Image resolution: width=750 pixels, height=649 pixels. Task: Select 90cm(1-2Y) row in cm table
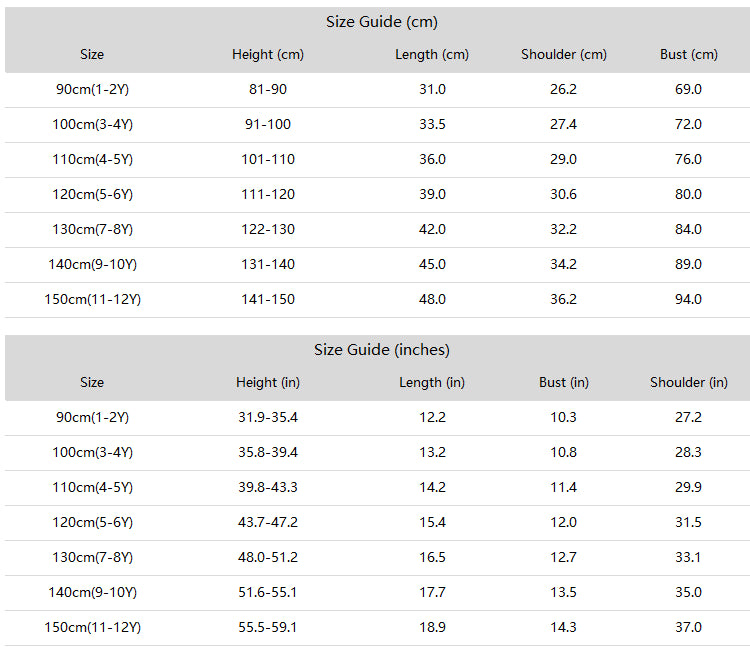click(x=92, y=90)
